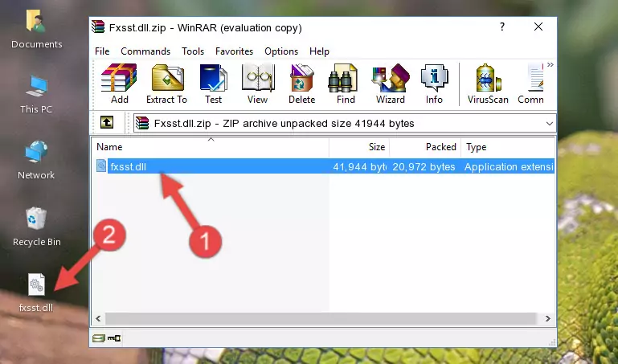Screen dimensions: 618x364
Task: Click the horizontal scrollbar right arrow
Action: click(548, 319)
